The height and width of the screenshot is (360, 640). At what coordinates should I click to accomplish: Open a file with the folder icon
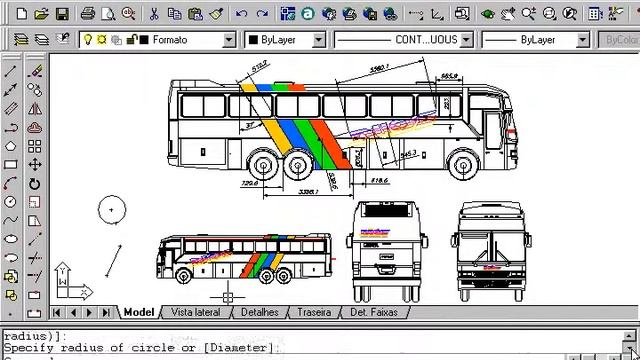point(42,14)
